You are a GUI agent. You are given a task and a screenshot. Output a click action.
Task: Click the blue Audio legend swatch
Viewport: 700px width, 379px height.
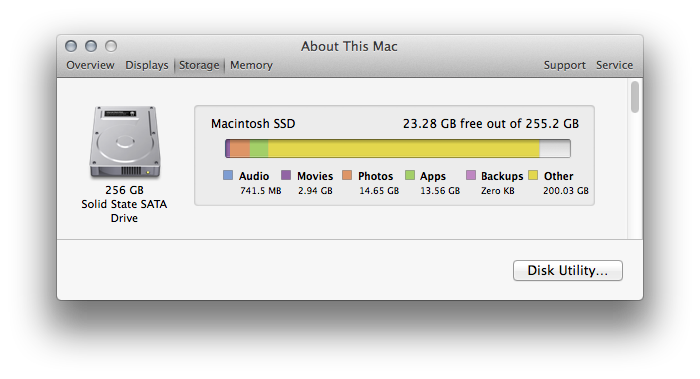[228, 175]
